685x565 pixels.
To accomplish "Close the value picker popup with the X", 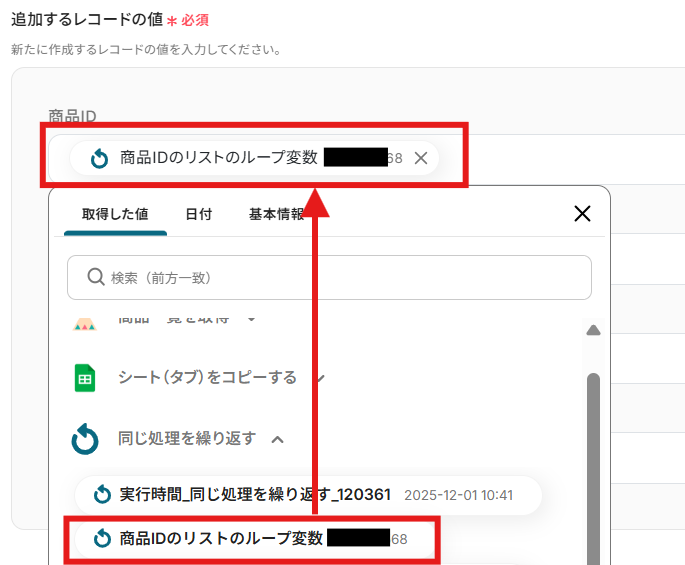I will (x=582, y=214).
